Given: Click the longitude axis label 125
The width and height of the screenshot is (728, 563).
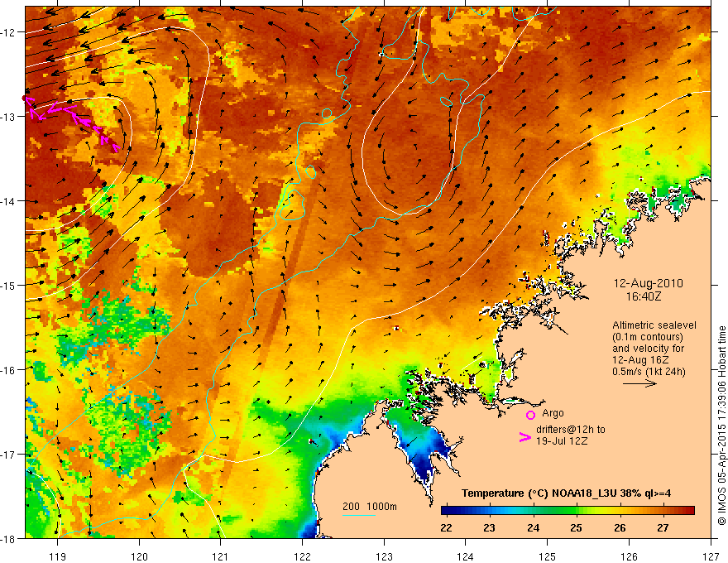Looking at the screenshot, I should click(x=548, y=556).
